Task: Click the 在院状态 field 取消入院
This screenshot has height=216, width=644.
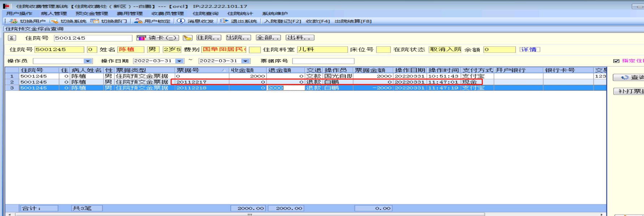Action: tap(445, 50)
